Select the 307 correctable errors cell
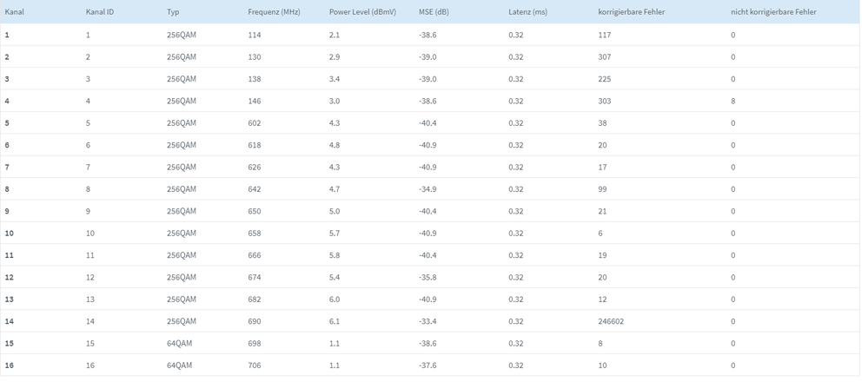Screen dimensions: 868x382 point(605,57)
